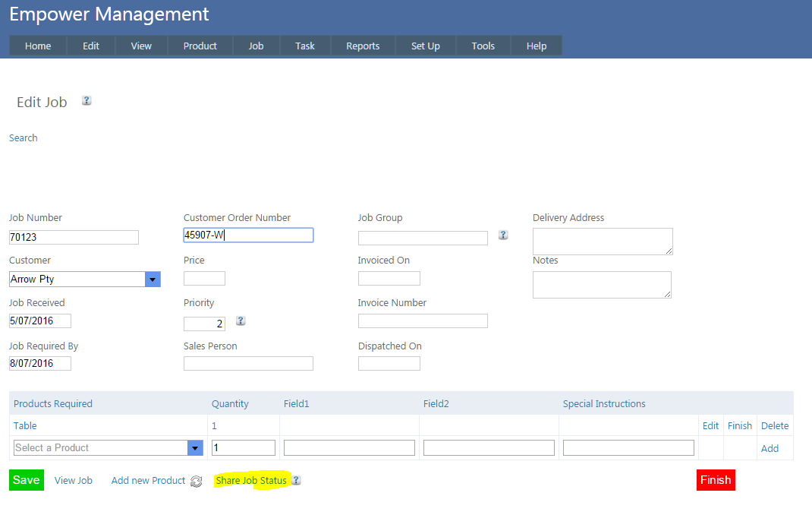Click the Sales Person input field

click(x=248, y=363)
